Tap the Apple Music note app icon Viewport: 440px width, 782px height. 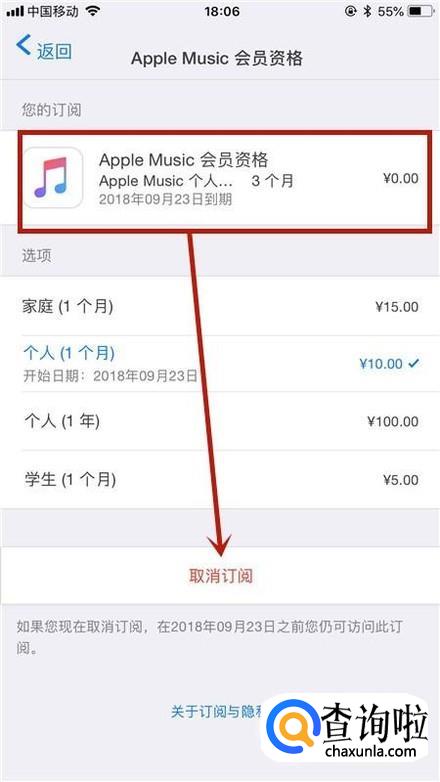[53, 178]
